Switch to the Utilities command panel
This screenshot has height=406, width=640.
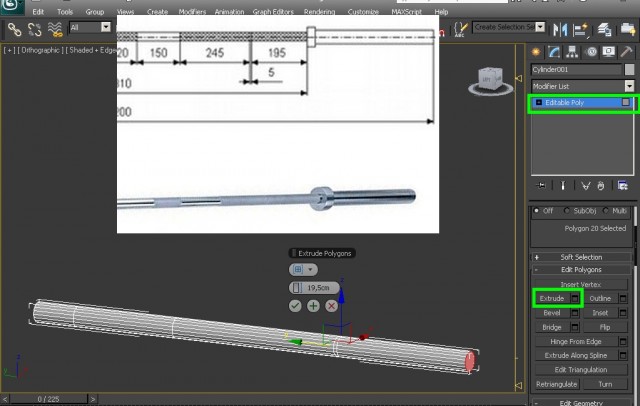tap(626, 52)
